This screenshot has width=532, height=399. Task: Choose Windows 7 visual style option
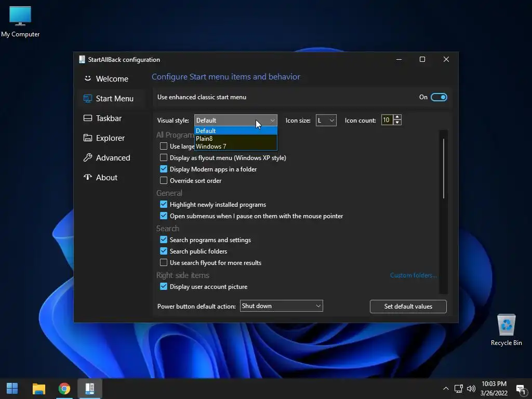pos(236,146)
